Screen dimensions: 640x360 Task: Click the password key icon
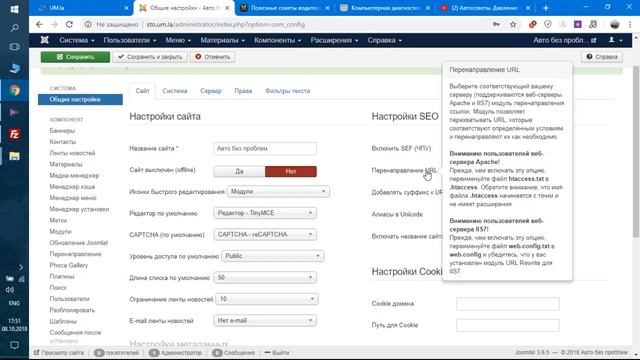tap(496, 24)
